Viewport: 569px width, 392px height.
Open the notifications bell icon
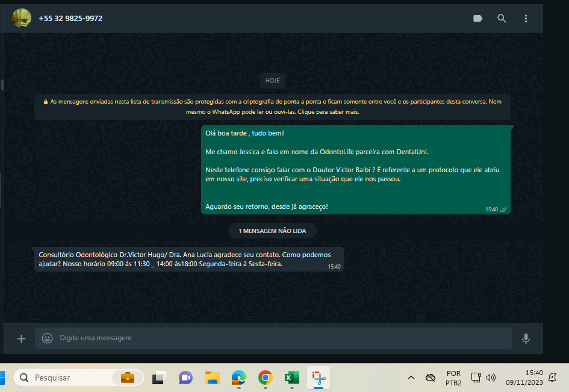[553, 378]
